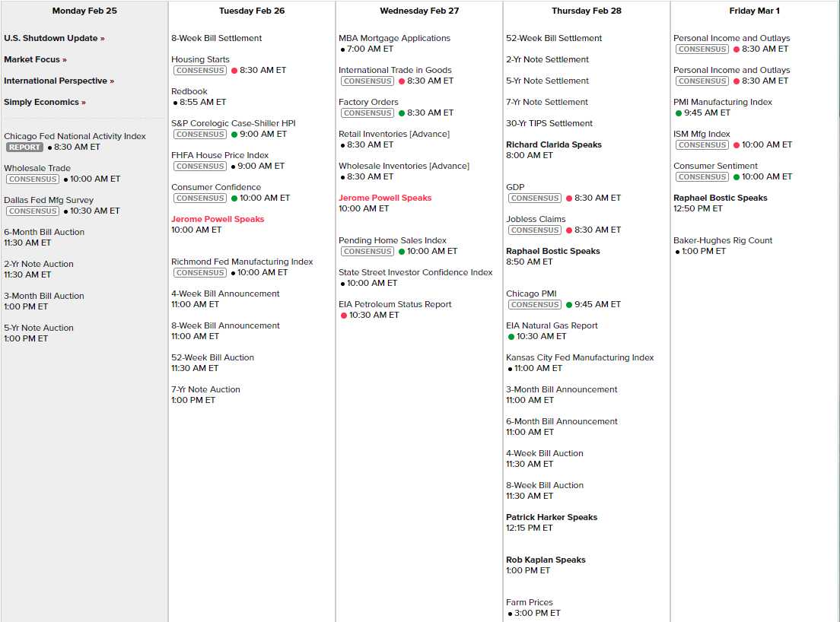The width and height of the screenshot is (840, 622).
Task: Click the CONSENSUS badge under Chicago PMI
Action: pos(535,304)
